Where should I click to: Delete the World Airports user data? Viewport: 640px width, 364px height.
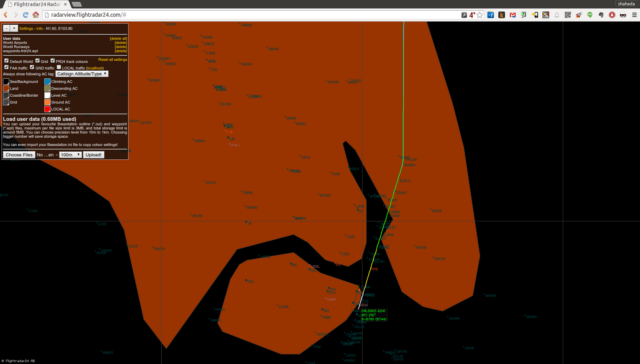click(121, 43)
